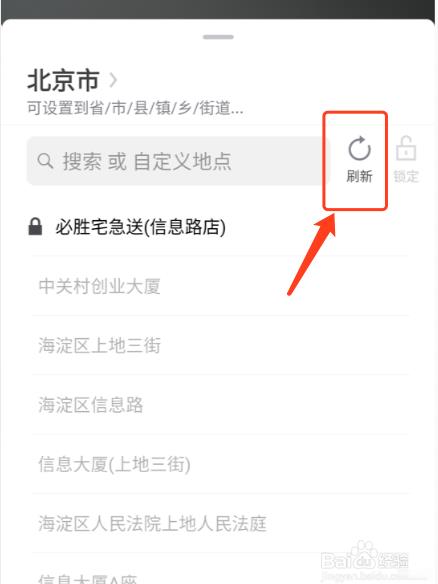
Task: Tap the partially visible 信息大厦A座 entry
Action: point(220,569)
